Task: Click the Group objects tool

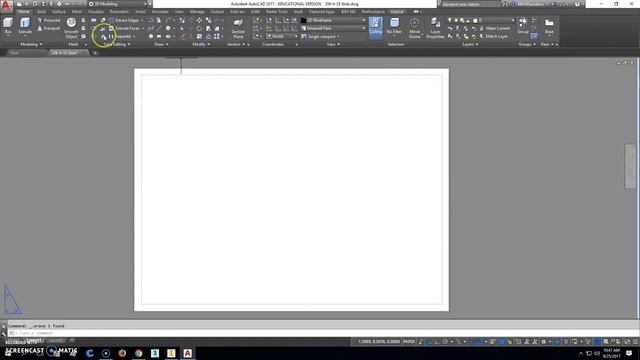Action: (523, 26)
